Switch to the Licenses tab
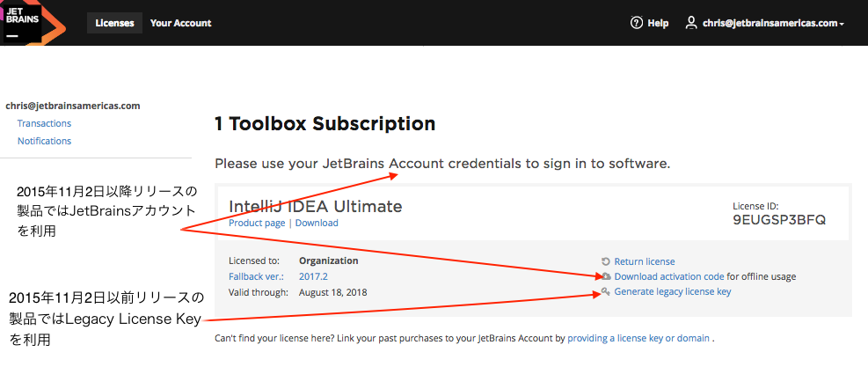The image size is (868, 389). [114, 23]
